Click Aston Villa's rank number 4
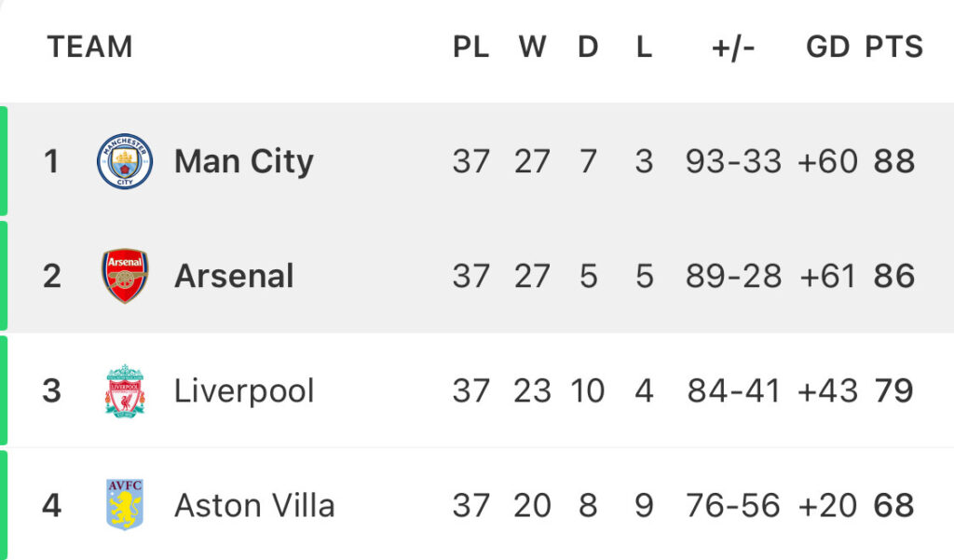Image resolution: width=954 pixels, height=560 pixels. (x=52, y=505)
